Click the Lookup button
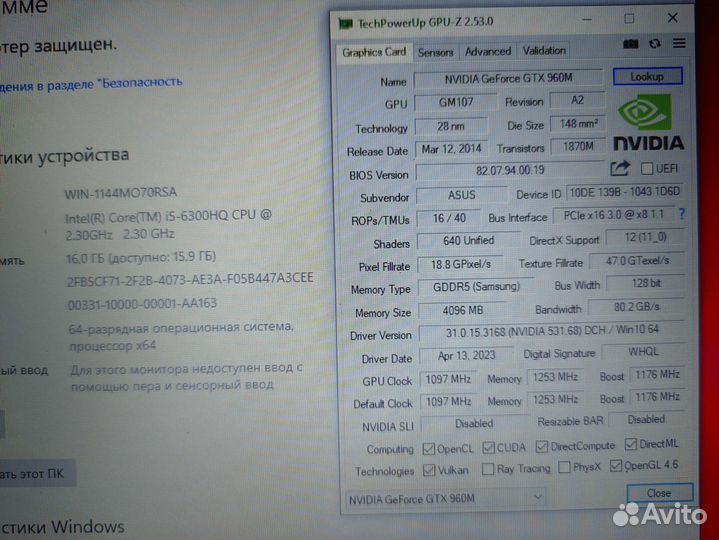The width and height of the screenshot is (719, 540). (647, 77)
